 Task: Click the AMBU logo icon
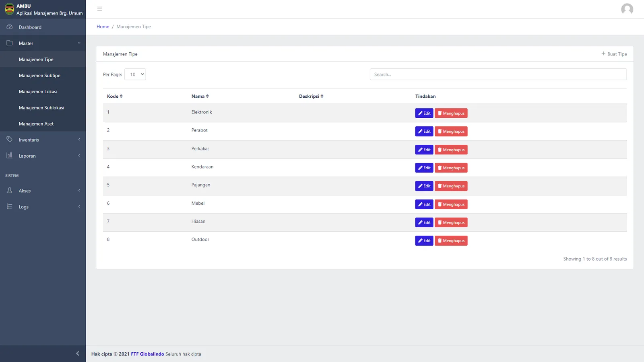(9, 9)
